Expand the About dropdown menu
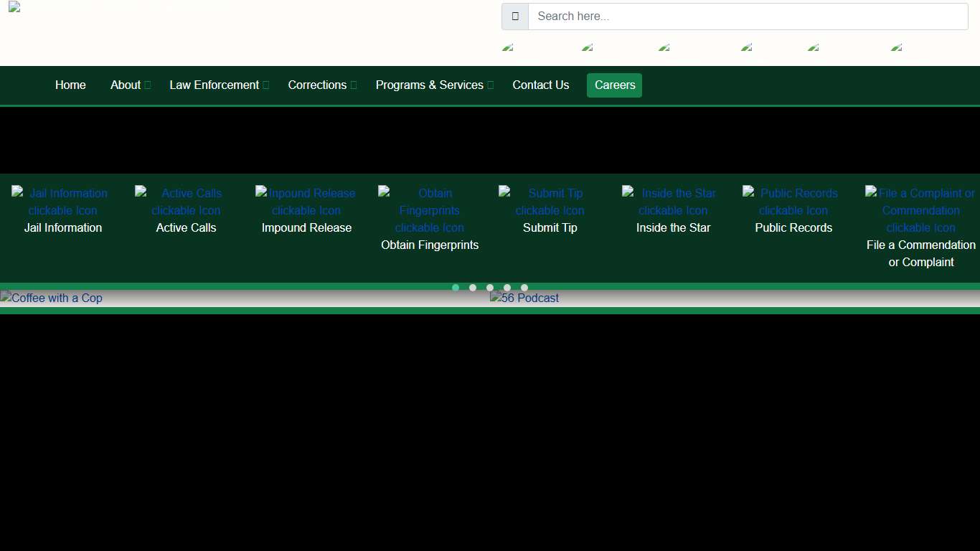980x551 pixels. click(130, 85)
